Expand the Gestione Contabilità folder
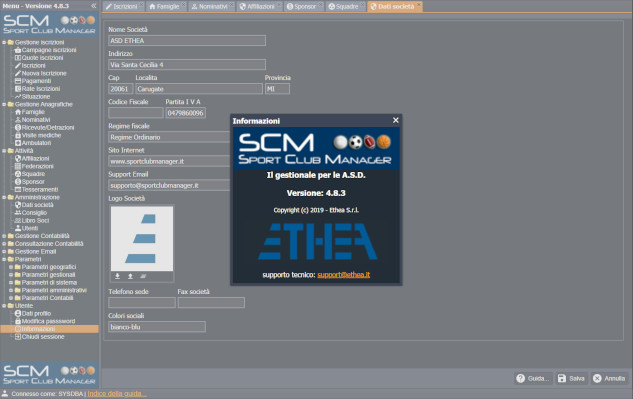The image size is (633, 399). (4, 236)
